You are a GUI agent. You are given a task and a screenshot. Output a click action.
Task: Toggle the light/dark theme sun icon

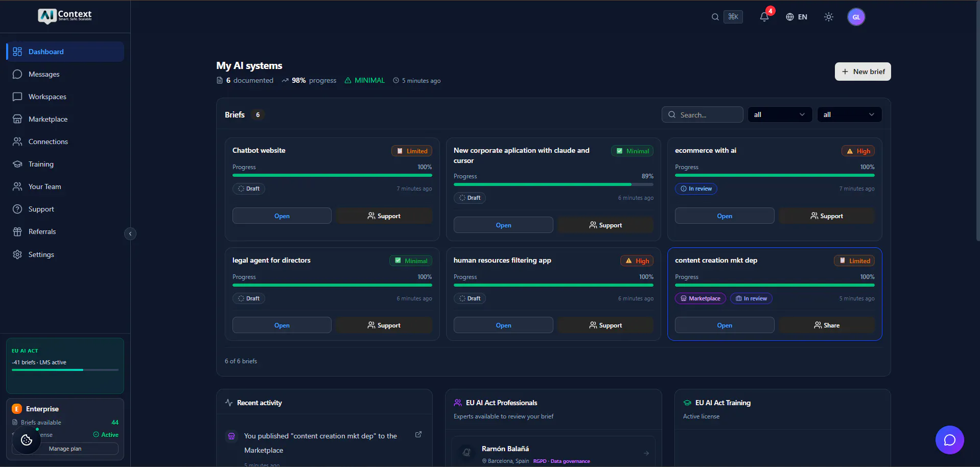point(829,17)
